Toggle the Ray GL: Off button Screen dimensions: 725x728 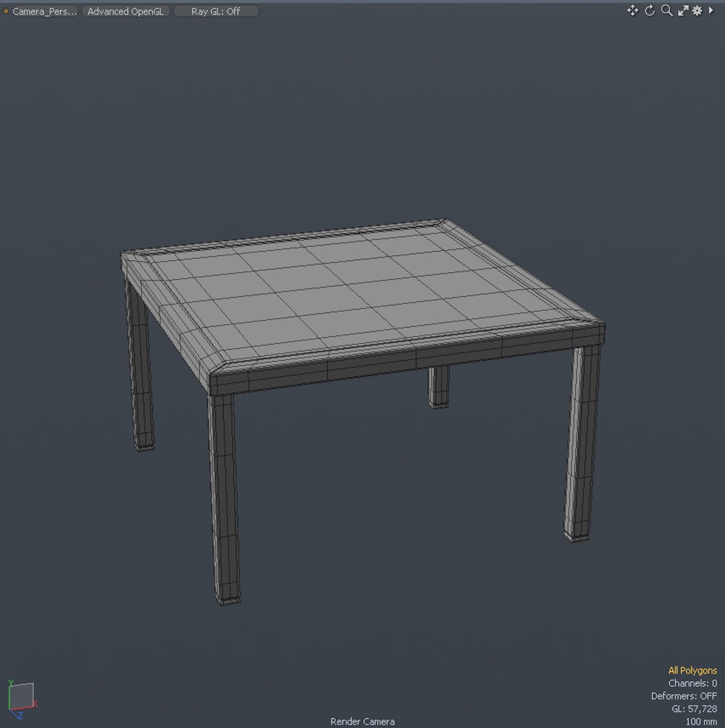tap(216, 11)
